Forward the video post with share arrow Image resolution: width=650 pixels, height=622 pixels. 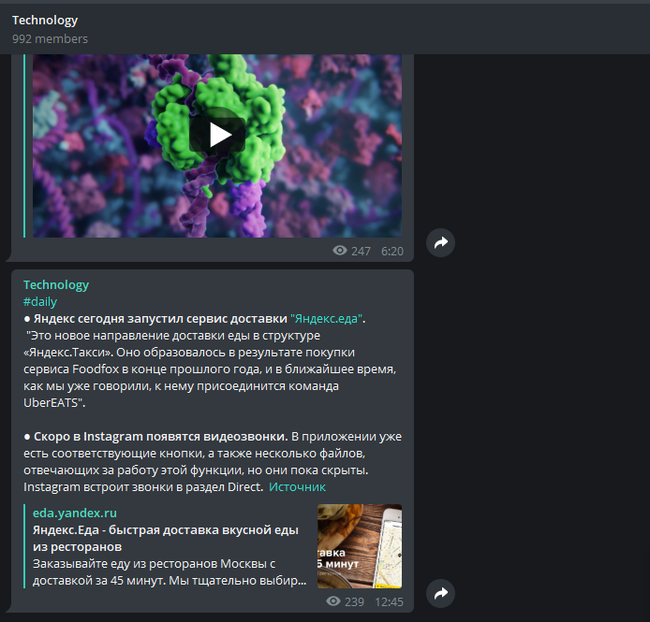(x=441, y=243)
